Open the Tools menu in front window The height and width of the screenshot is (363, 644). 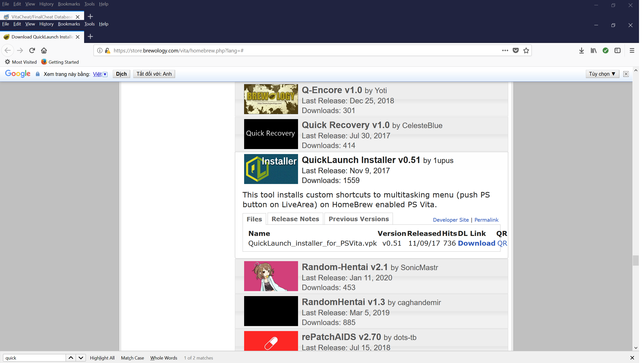click(89, 24)
